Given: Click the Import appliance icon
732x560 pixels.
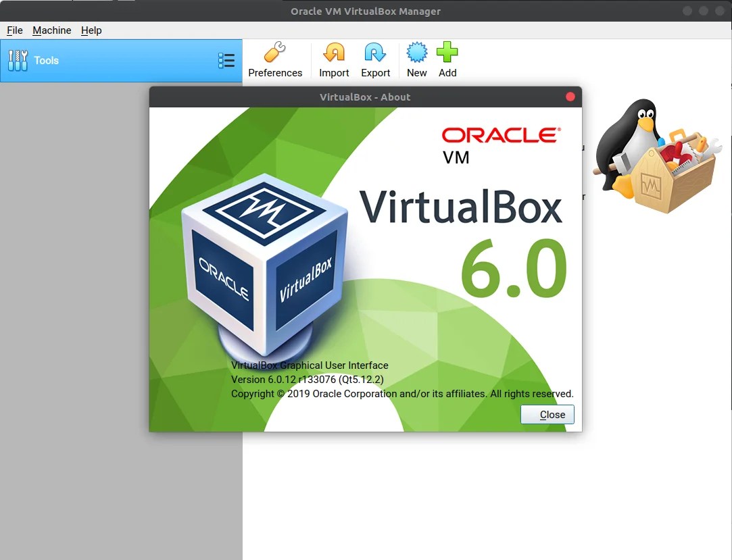Looking at the screenshot, I should (334, 52).
